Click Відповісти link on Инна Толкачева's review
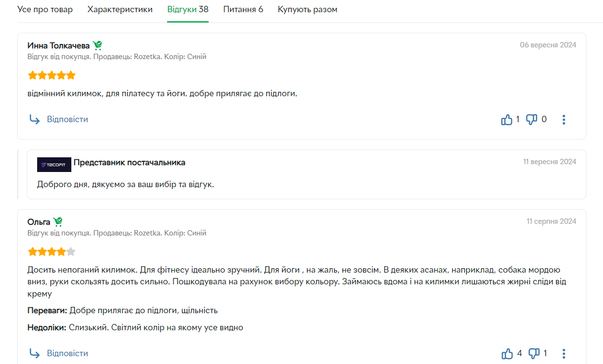The height and width of the screenshot is (364, 603). [67, 119]
